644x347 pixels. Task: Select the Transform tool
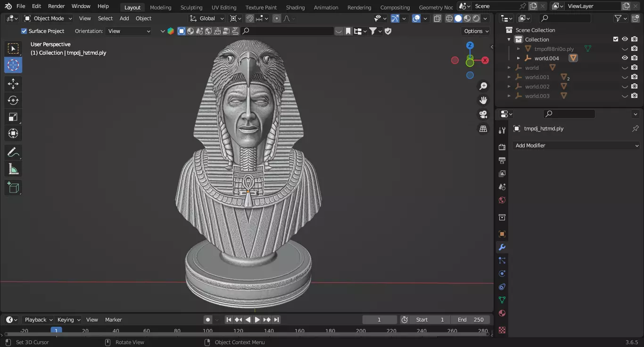13,133
